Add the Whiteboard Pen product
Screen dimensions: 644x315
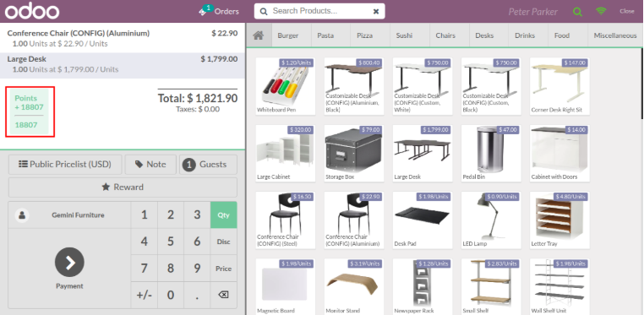(x=286, y=86)
